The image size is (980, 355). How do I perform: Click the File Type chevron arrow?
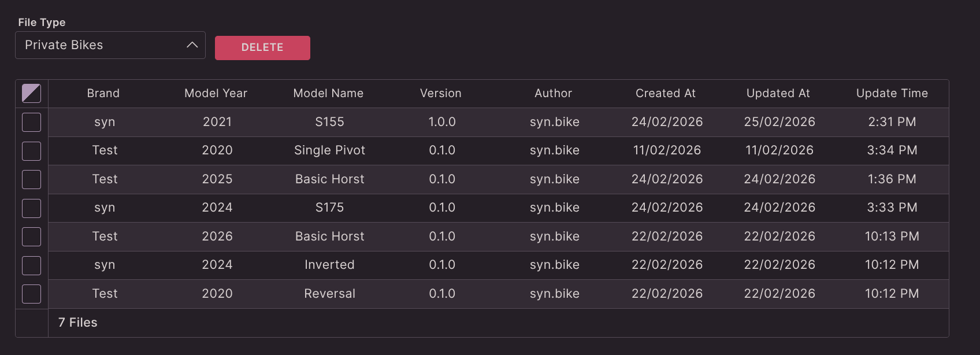pos(192,45)
